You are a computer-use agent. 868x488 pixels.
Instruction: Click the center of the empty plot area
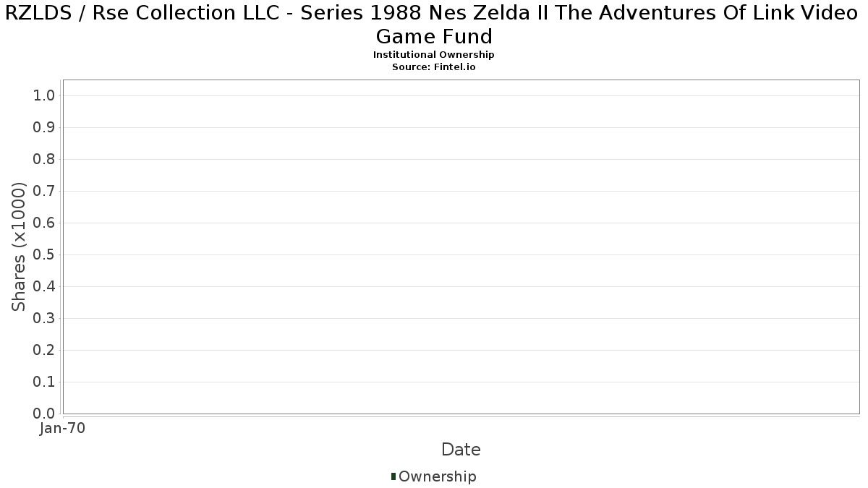click(461, 247)
